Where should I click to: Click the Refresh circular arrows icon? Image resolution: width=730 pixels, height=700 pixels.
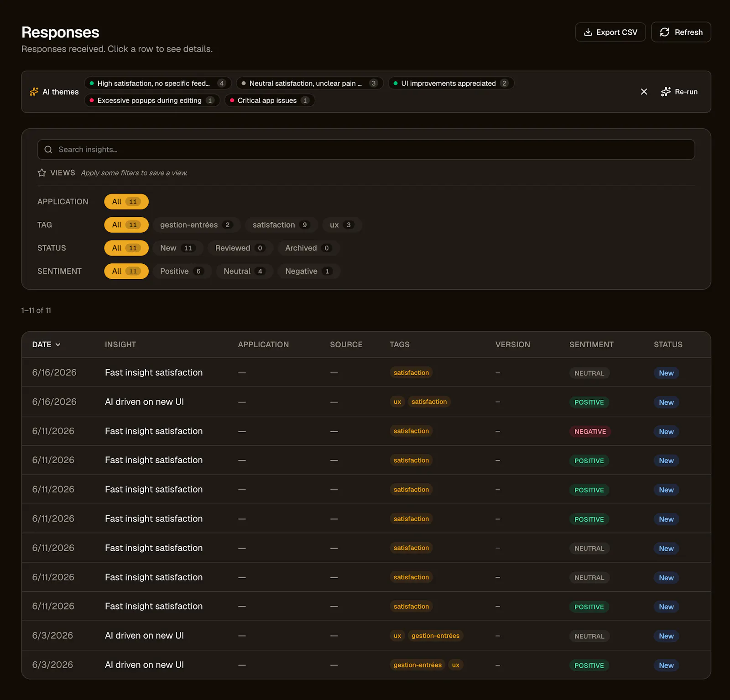tap(664, 32)
